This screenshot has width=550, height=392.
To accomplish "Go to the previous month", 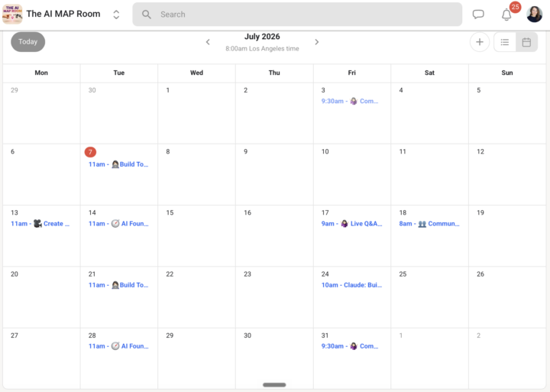I will (208, 42).
